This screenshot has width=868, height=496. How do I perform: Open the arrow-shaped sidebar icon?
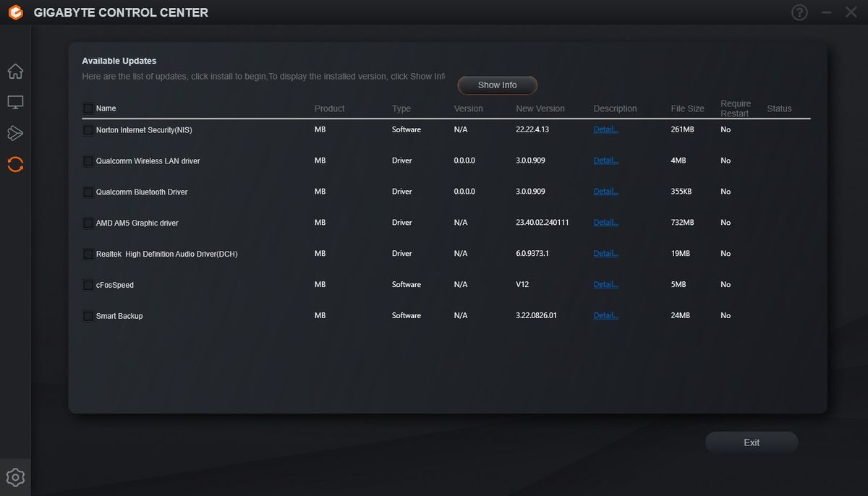pyautogui.click(x=15, y=133)
